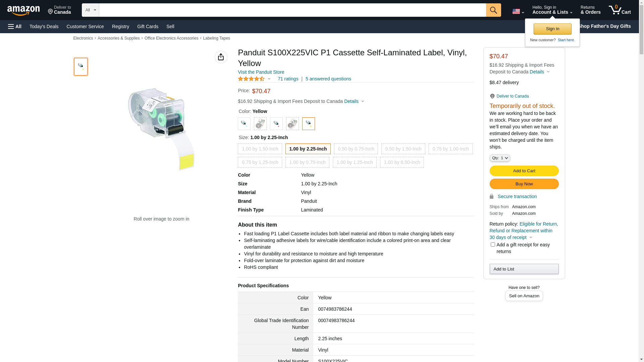Image resolution: width=644 pixels, height=362 pixels.
Task: Click the Add to Cart button
Action: point(524,171)
